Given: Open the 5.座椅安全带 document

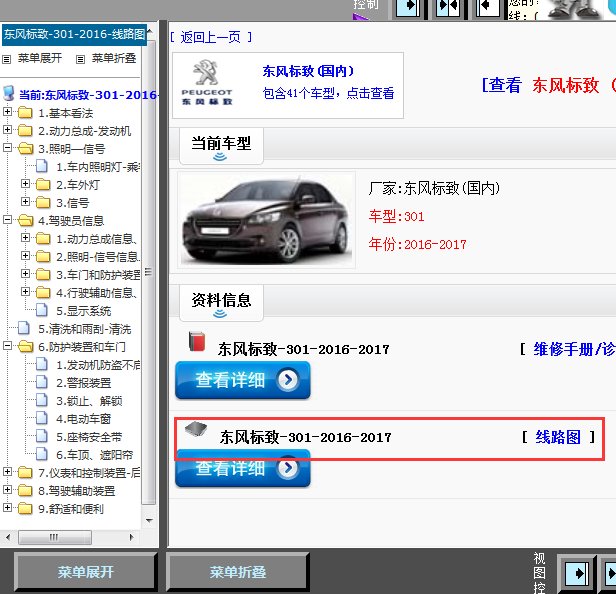Looking at the screenshot, I should point(89,437).
